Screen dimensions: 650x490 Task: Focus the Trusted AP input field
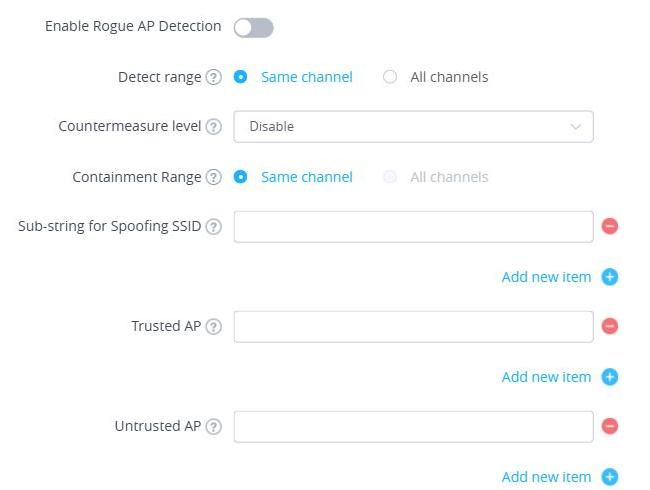[413, 327]
